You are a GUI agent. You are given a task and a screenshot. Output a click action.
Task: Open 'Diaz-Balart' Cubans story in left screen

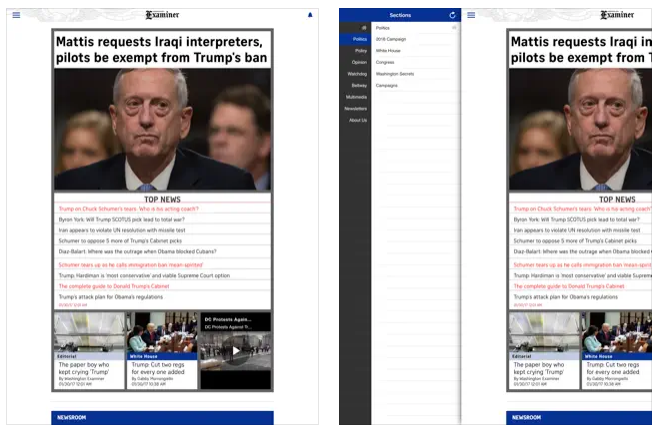point(137,251)
